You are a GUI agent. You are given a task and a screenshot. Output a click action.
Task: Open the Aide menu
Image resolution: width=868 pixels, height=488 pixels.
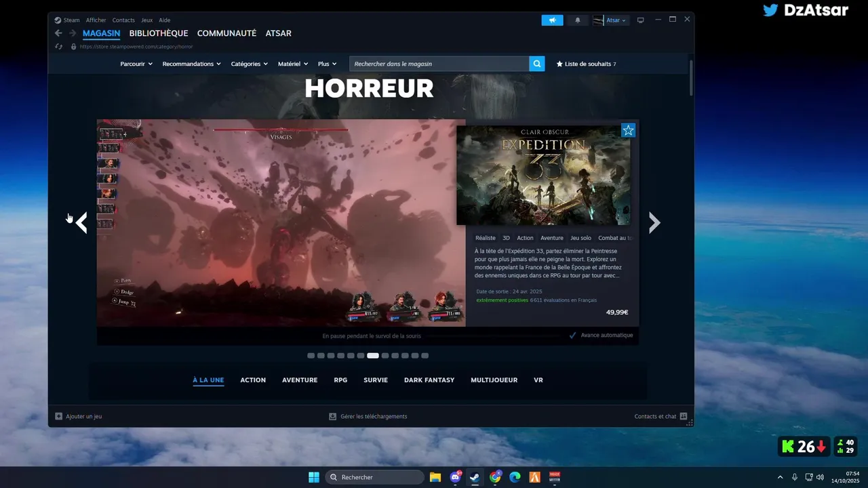point(164,20)
